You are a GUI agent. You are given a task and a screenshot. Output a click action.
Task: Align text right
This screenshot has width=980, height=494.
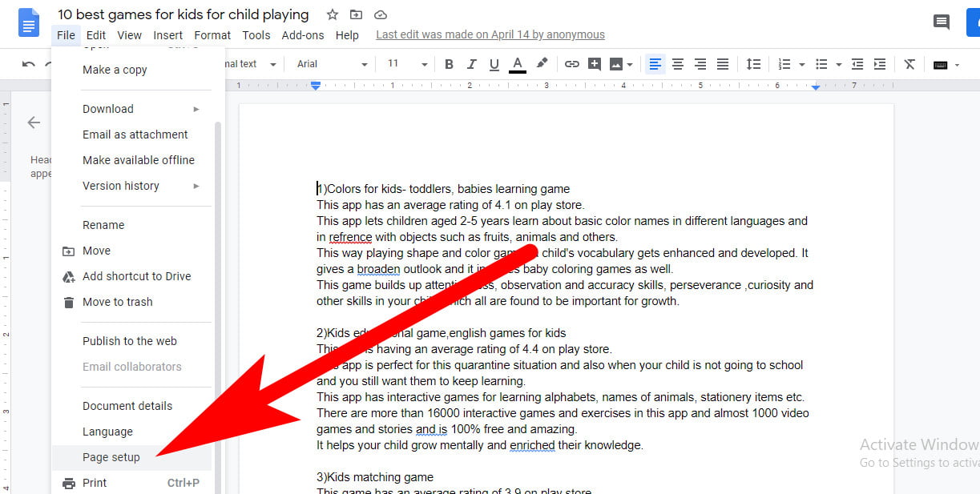point(700,64)
